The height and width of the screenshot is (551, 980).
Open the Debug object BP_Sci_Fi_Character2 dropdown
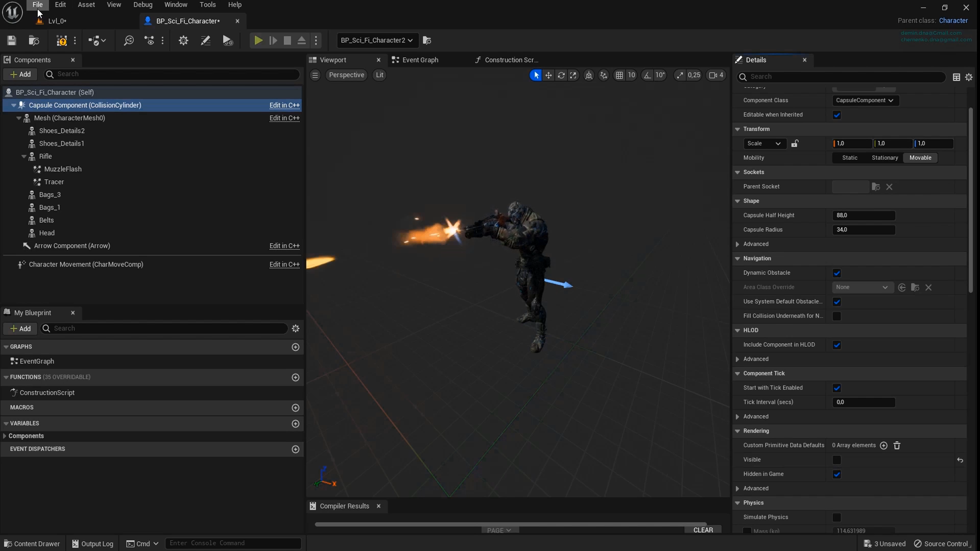tap(376, 40)
